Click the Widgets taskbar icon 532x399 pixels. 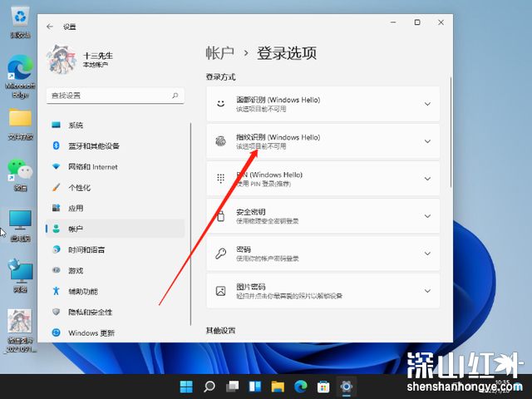click(255, 387)
